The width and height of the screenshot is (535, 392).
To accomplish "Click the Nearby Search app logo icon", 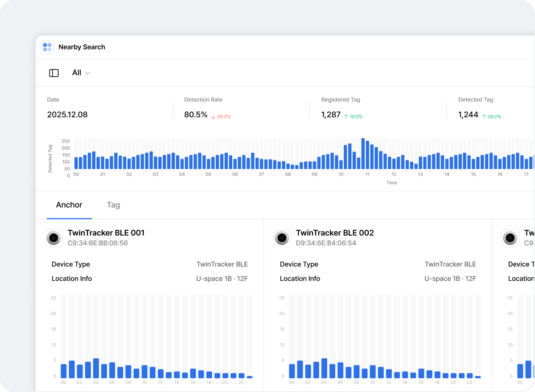I will [x=47, y=47].
